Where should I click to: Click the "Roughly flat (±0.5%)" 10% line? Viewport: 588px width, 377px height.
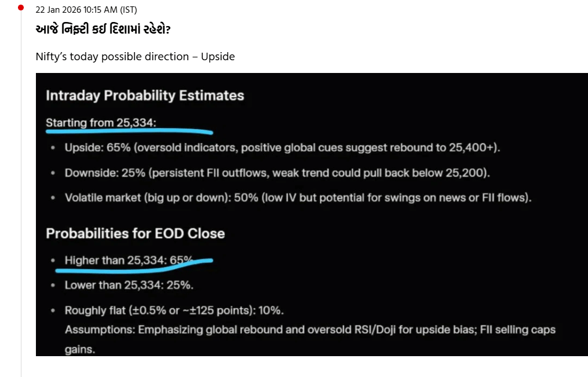tap(174, 310)
